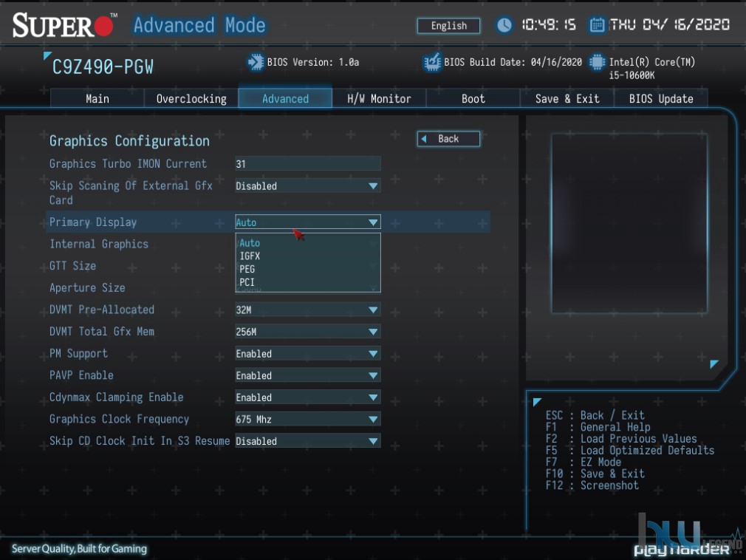The height and width of the screenshot is (560, 746).
Task: Open the BIOS Update tab
Action: [661, 98]
